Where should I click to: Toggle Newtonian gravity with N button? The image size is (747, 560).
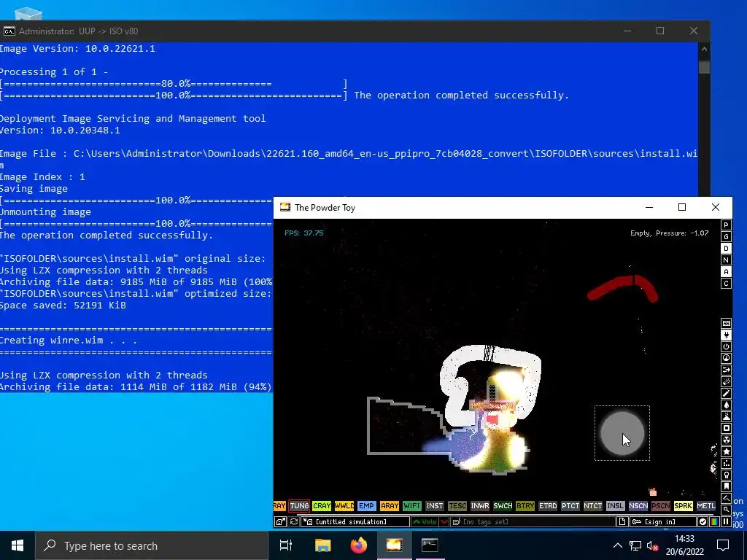coord(726,260)
